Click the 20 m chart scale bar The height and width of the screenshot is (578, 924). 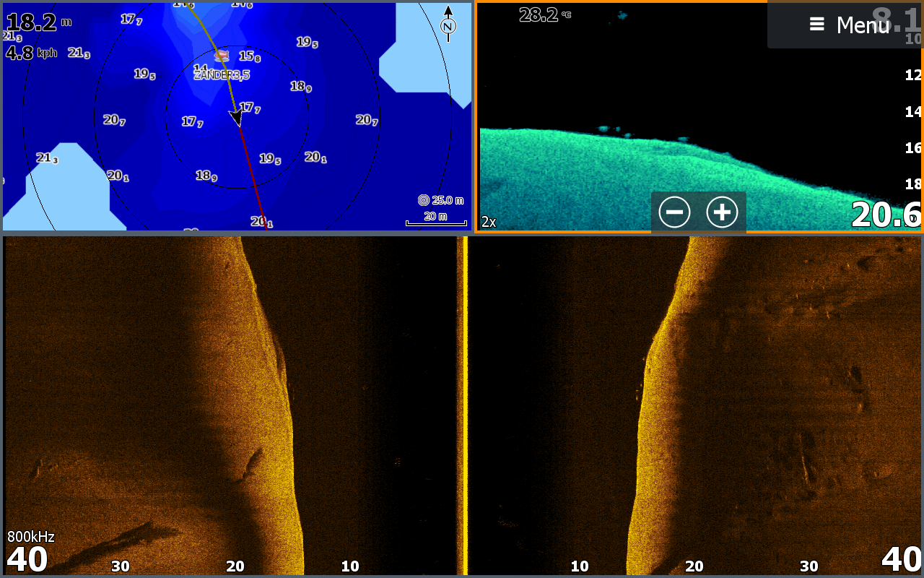click(435, 218)
